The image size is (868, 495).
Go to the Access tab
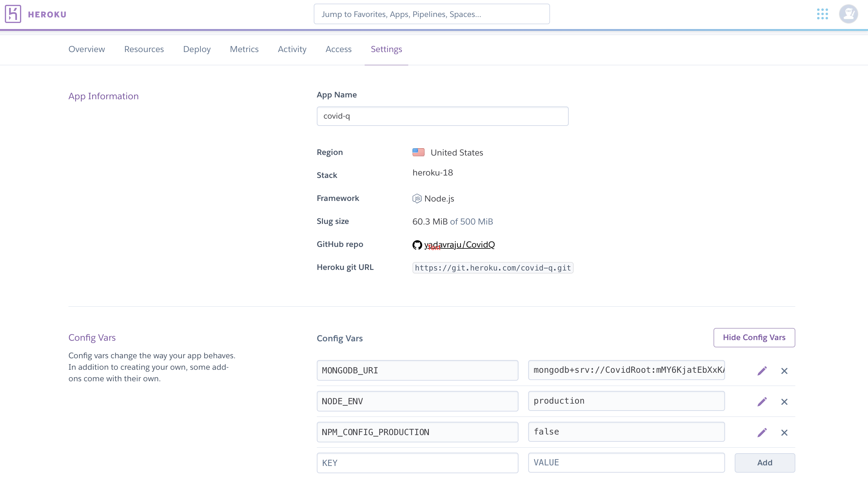tap(339, 49)
